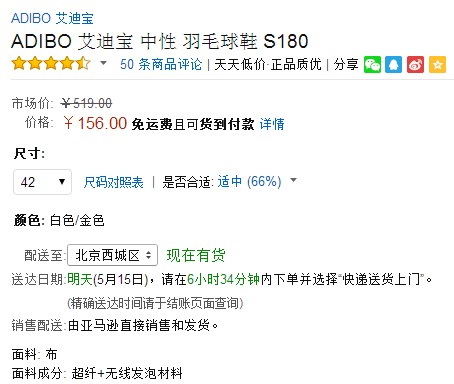Share product via Weibo icon
Screen dimensions: 454x384
coord(415,64)
